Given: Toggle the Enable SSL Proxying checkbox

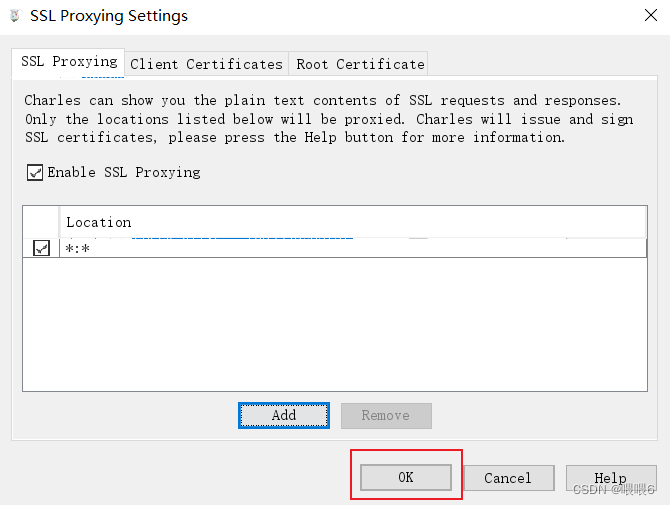Looking at the screenshot, I should pyautogui.click(x=36, y=173).
